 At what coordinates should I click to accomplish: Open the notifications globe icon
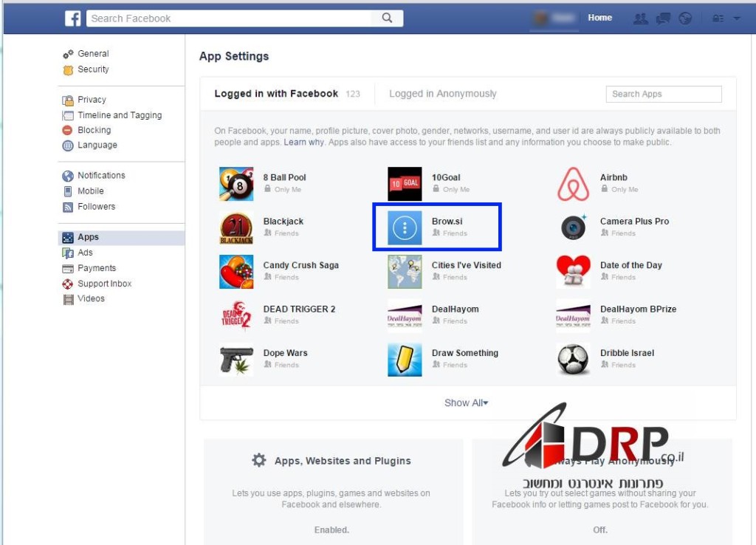click(x=685, y=19)
